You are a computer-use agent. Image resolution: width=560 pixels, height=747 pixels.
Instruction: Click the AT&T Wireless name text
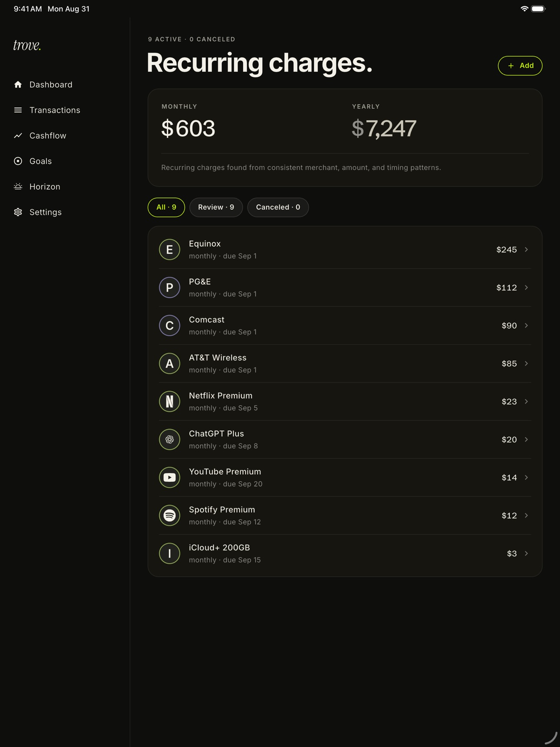coord(217,358)
